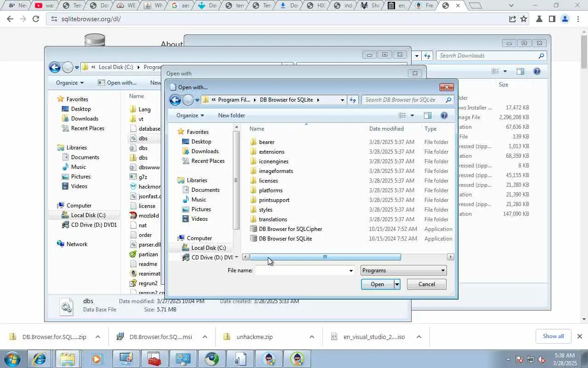Click Open button in dialog

377,284
